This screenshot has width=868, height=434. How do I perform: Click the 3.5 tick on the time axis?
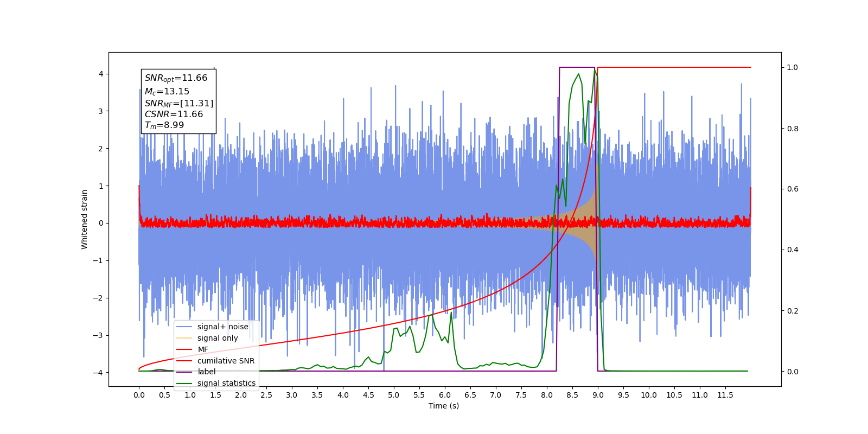click(x=317, y=395)
